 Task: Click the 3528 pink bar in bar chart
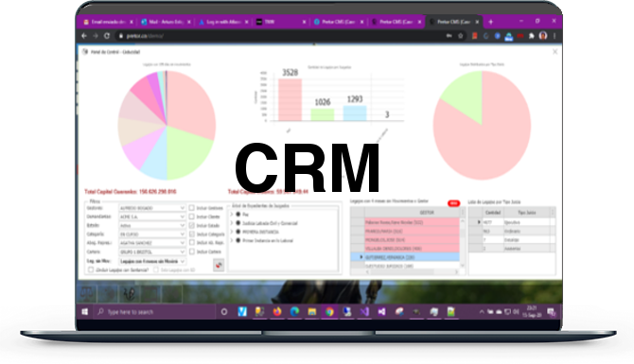click(x=290, y=100)
